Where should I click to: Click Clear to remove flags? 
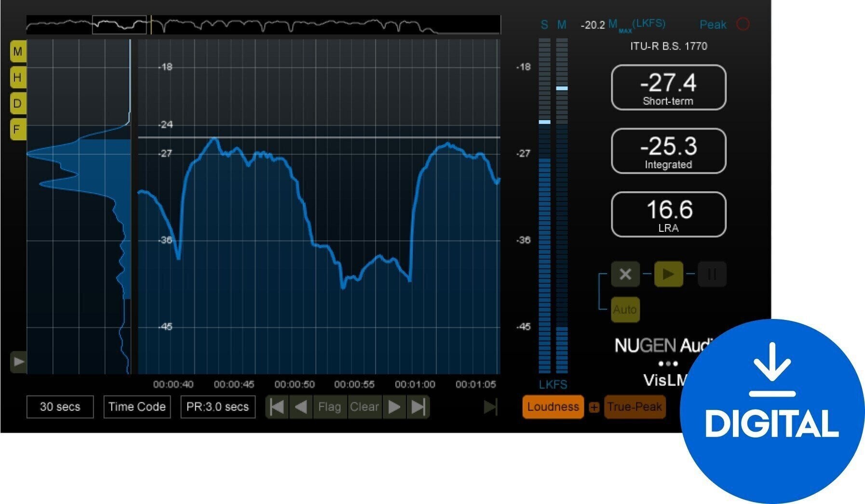point(364,407)
